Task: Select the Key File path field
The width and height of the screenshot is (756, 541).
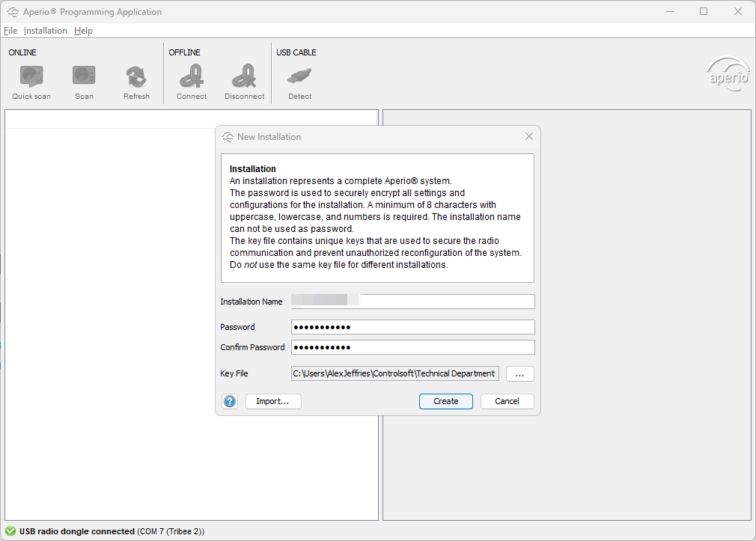Action: click(x=395, y=373)
